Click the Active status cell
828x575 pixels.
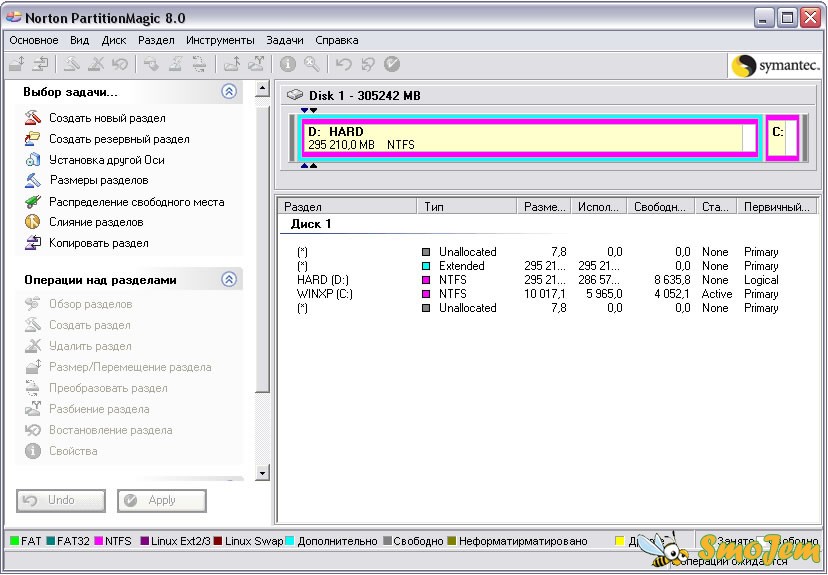tap(717, 294)
